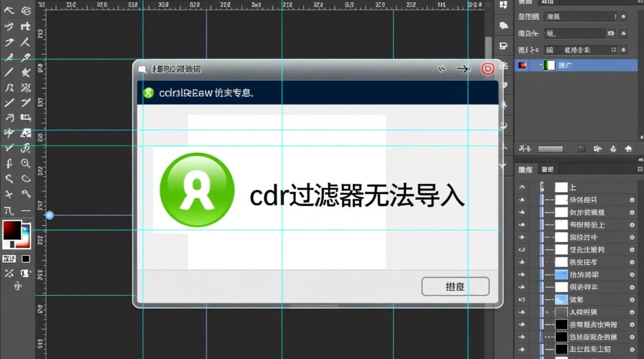Click the green circular logo in the dialog
The image size is (644, 359).
tap(197, 190)
